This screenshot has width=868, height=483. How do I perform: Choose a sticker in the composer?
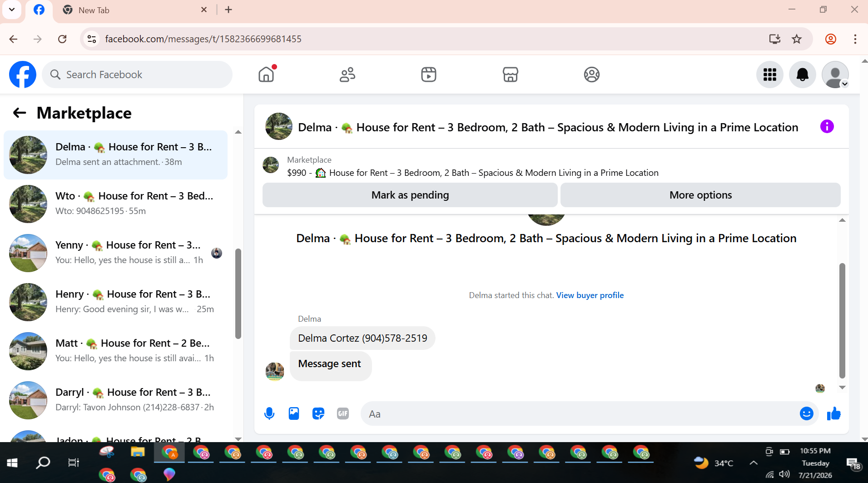(x=318, y=413)
